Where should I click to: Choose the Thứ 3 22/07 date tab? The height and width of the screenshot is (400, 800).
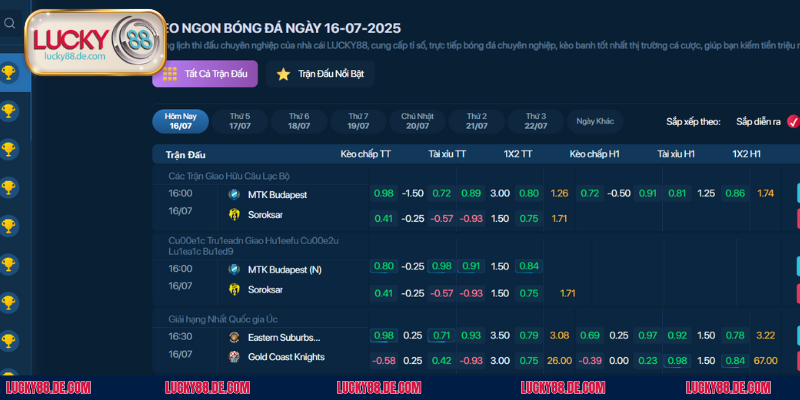coord(536,121)
